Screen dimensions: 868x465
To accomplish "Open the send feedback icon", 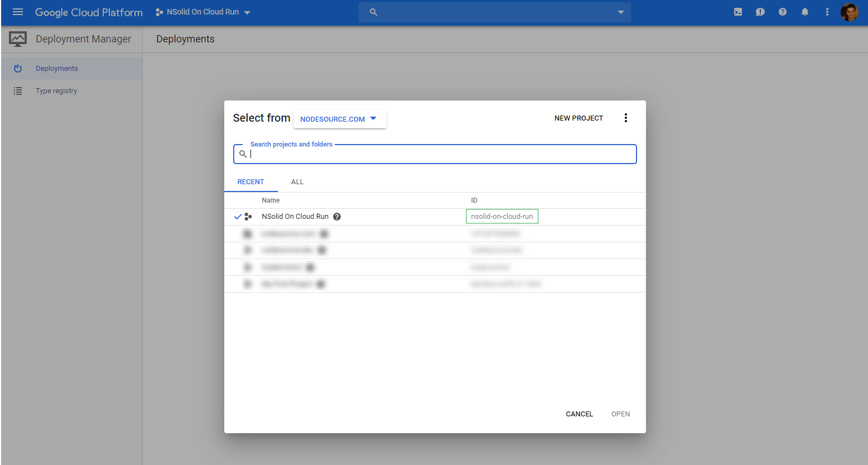I will pyautogui.click(x=760, y=12).
